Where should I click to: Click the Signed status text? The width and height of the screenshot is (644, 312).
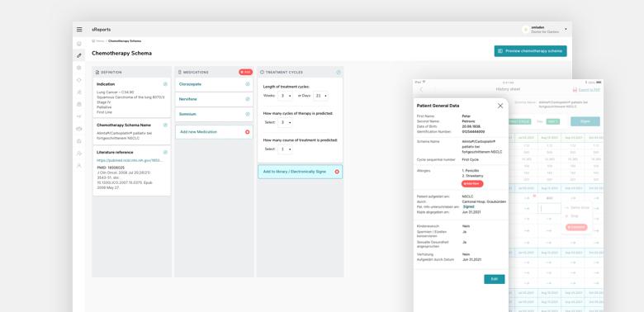(x=469, y=207)
